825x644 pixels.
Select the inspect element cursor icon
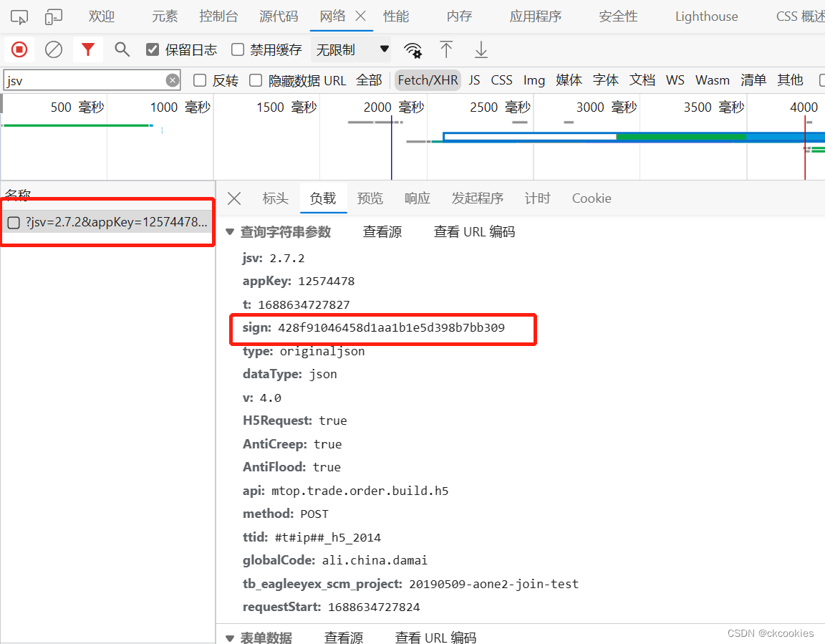(19, 16)
